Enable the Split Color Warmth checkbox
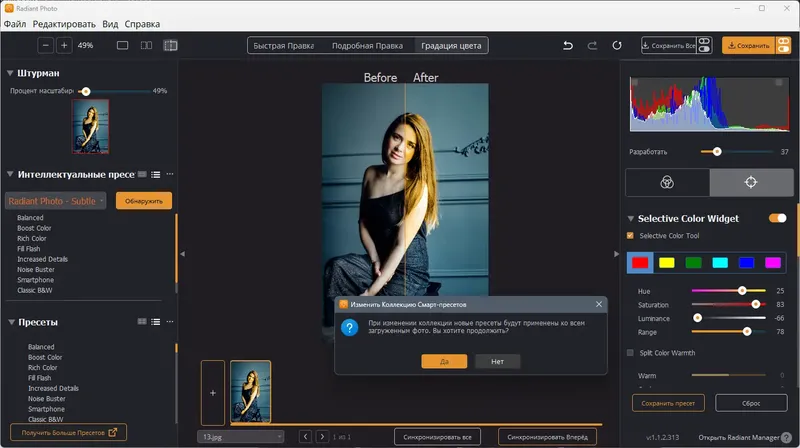Viewport: 800px width, 448px height. tap(630, 353)
